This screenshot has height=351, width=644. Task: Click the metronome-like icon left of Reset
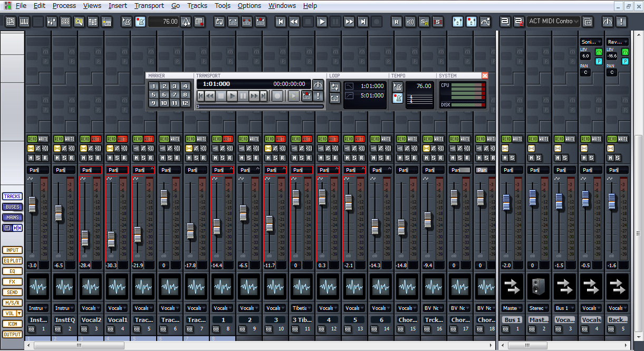(x=608, y=22)
